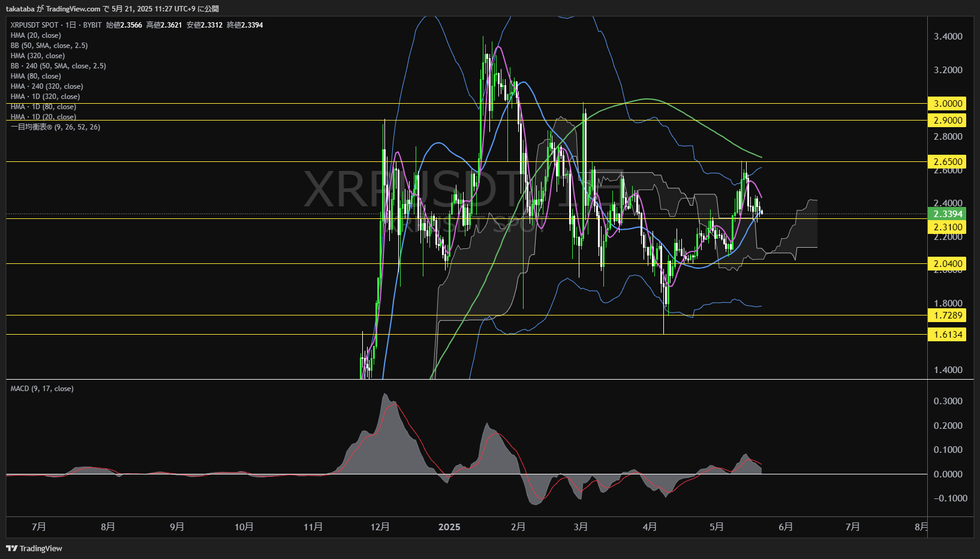Screen dimensions: 980x559
Task: Open the TradingView.com link in the header caption
Action: pyautogui.click(x=73, y=8)
